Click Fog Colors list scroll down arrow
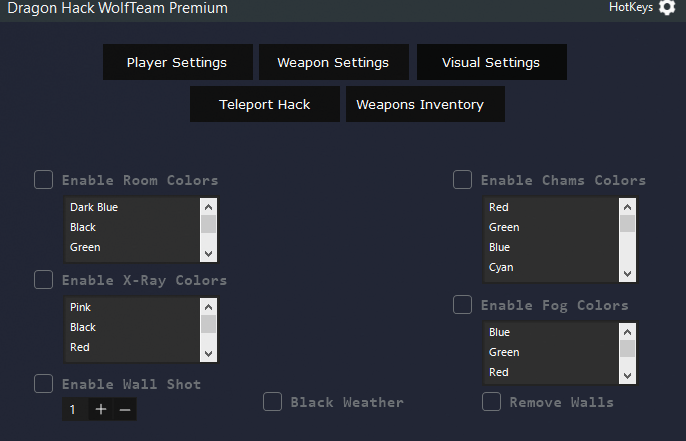This screenshot has width=686, height=441. (x=627, y=376)
